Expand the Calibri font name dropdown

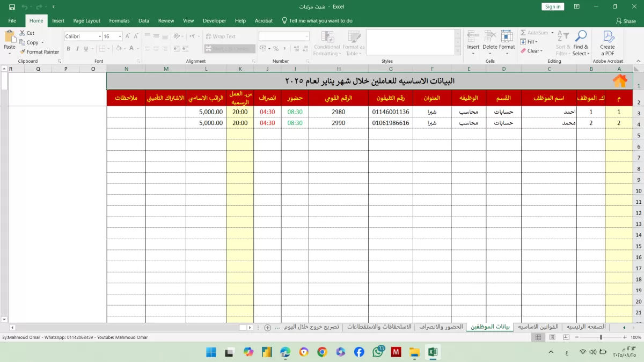(x=99, y=36)
